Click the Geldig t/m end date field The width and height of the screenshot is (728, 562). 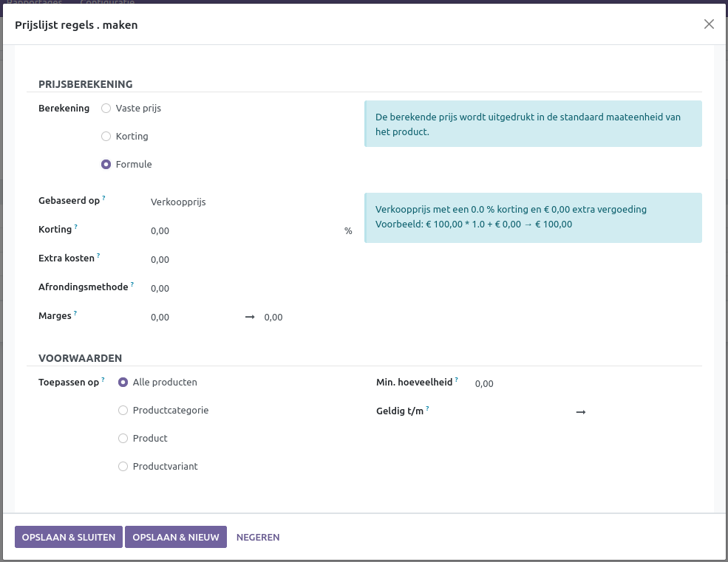point(643,412)
